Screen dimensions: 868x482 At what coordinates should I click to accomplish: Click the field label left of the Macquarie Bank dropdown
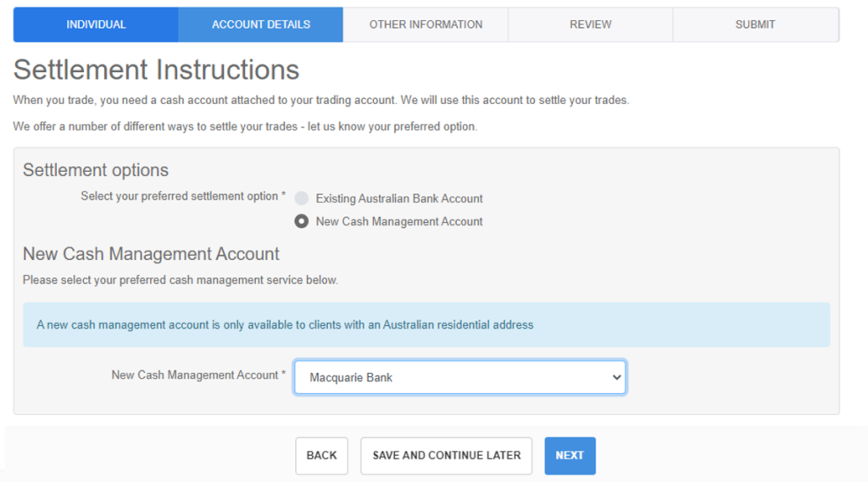click(x=198, y=375)
